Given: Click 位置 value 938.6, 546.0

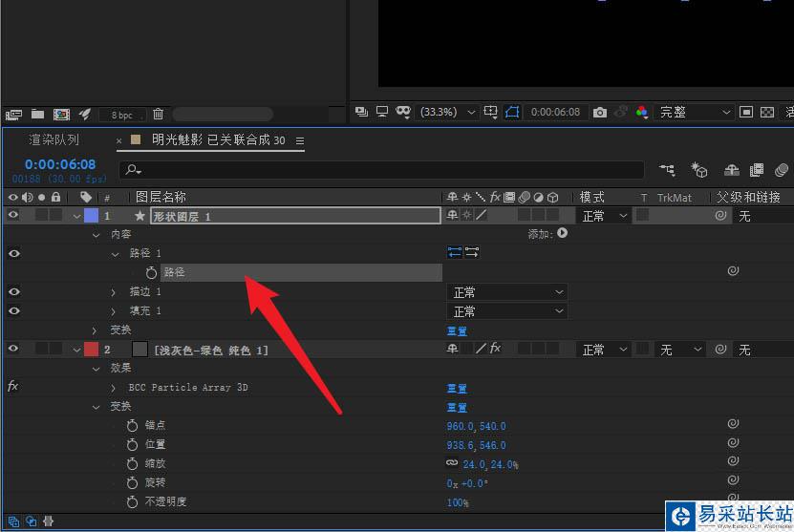Looking at the screenshot, I should coord(476,445).
